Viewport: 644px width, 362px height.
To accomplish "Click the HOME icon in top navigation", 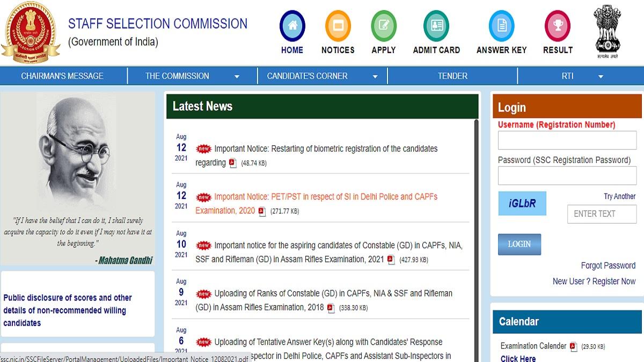I will [292, 24].
